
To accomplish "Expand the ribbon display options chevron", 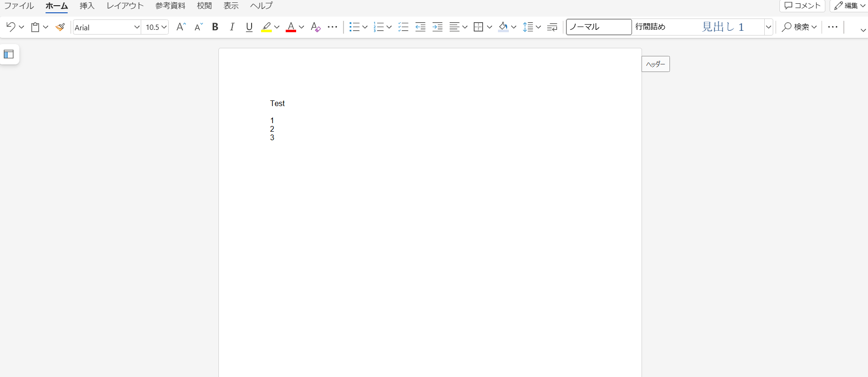I will [x=863, y=30].
